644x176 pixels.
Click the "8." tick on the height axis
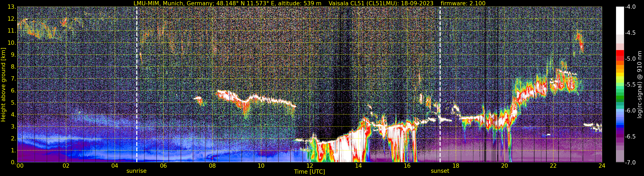[13, 67]
